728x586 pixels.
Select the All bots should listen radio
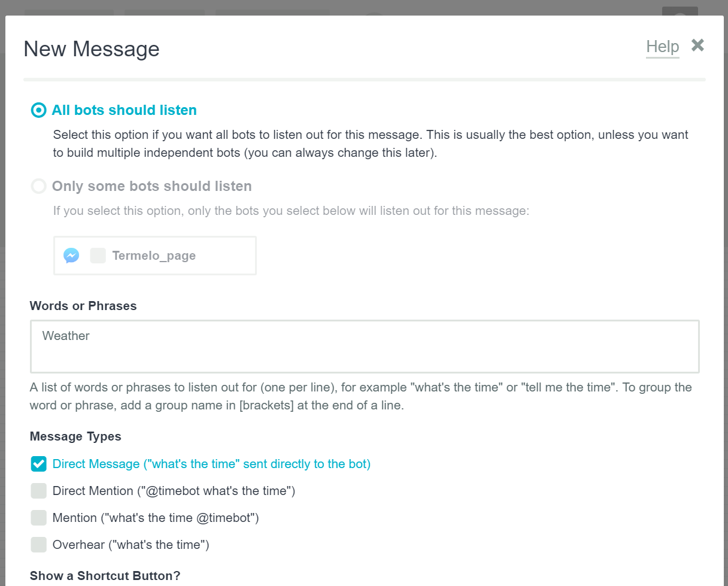38,110
